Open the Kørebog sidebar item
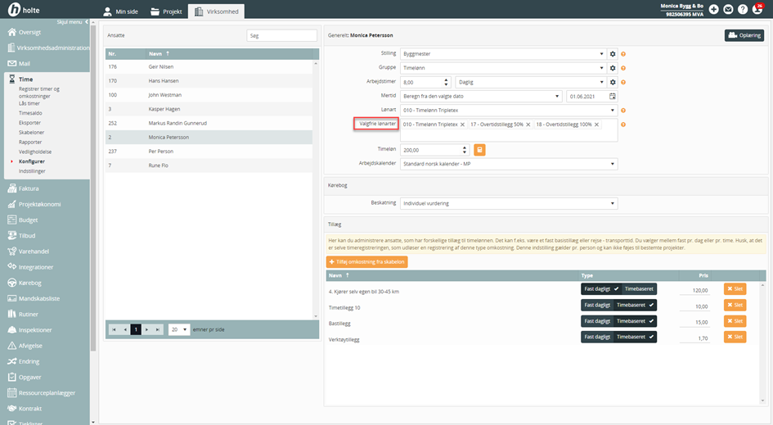The image size is (773, 425). 30,283
